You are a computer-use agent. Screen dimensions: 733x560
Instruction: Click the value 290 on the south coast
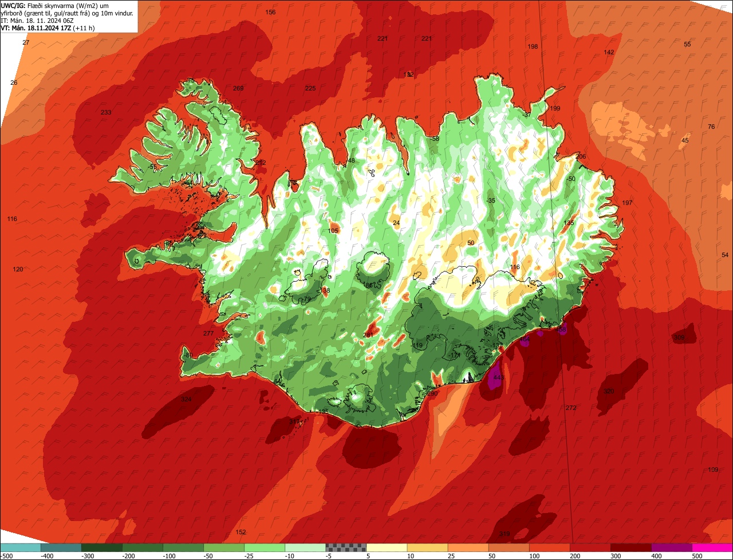click(432, 393)
